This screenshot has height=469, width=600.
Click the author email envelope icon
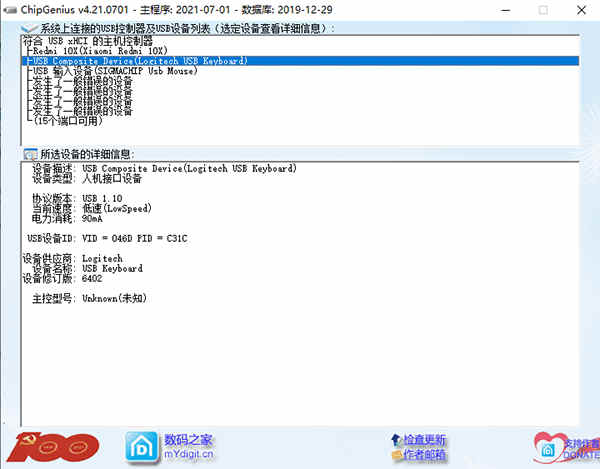click(397, 454)
